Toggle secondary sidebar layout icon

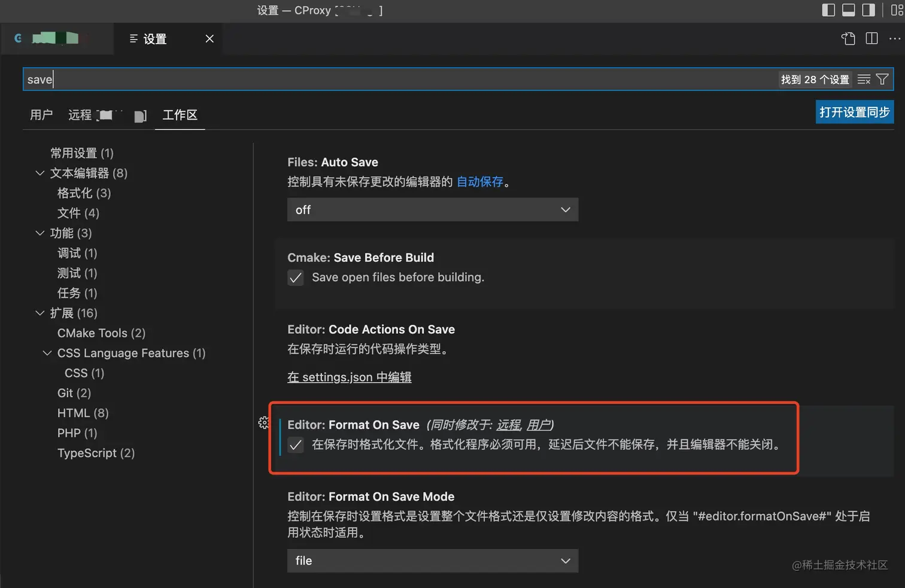tap(868, 10)
